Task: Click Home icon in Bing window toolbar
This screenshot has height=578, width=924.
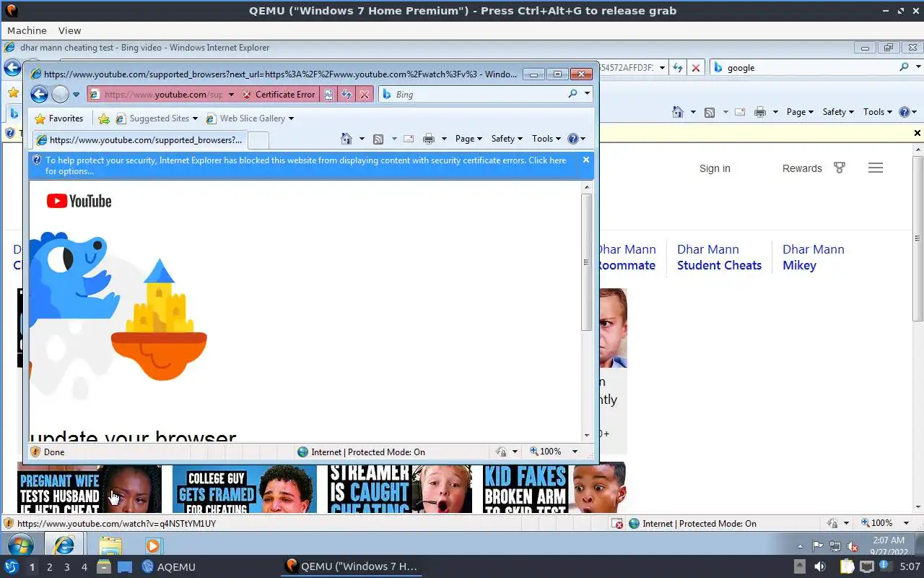Action: coord(677,112)
